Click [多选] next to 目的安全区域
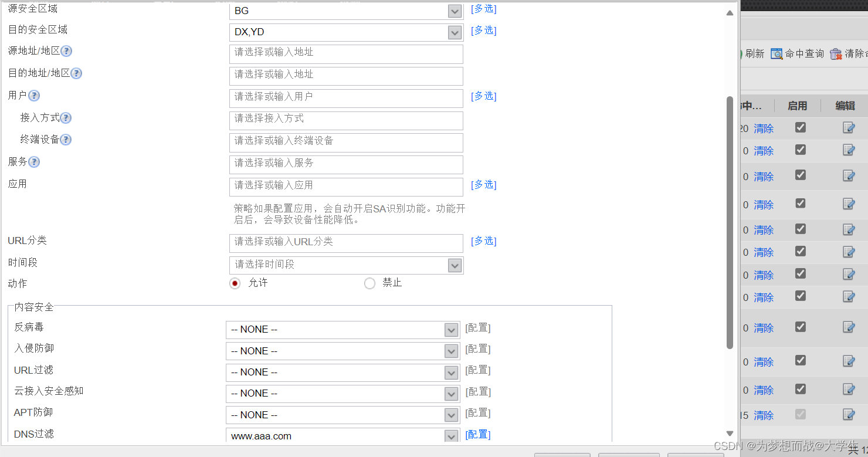 click(x=484, y=31)
